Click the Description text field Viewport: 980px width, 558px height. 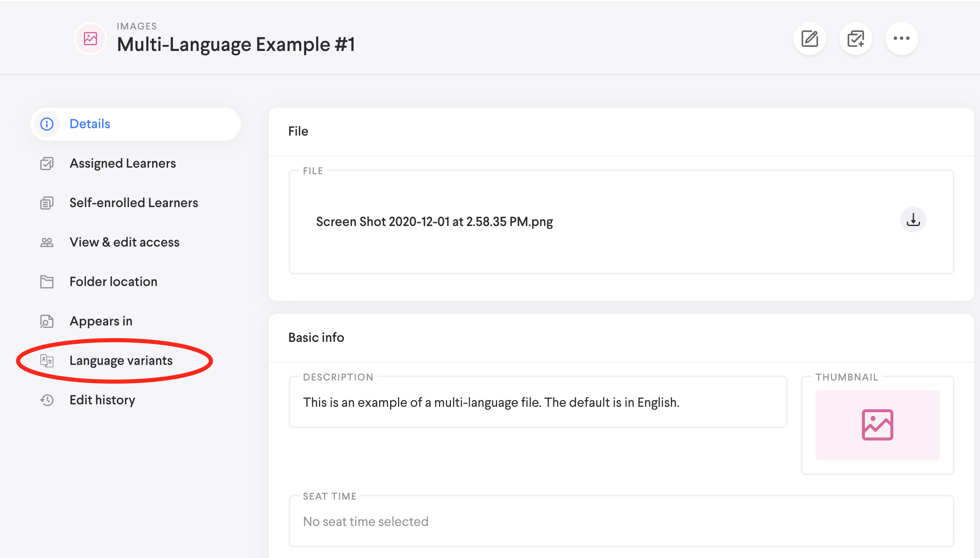[538, 403]
